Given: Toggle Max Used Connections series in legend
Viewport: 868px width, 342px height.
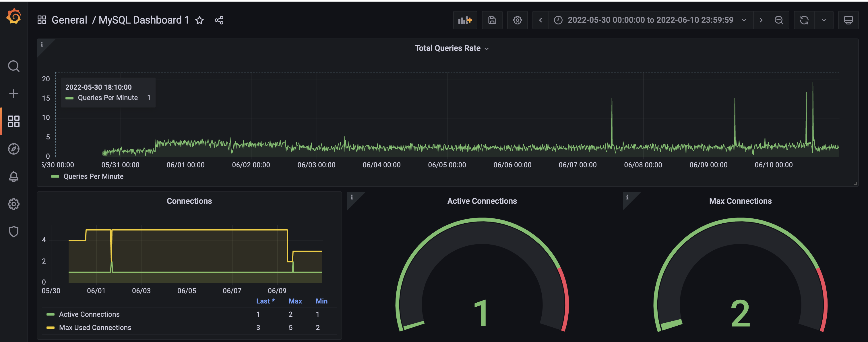Looking at the screenshot, I should (95, 328).
